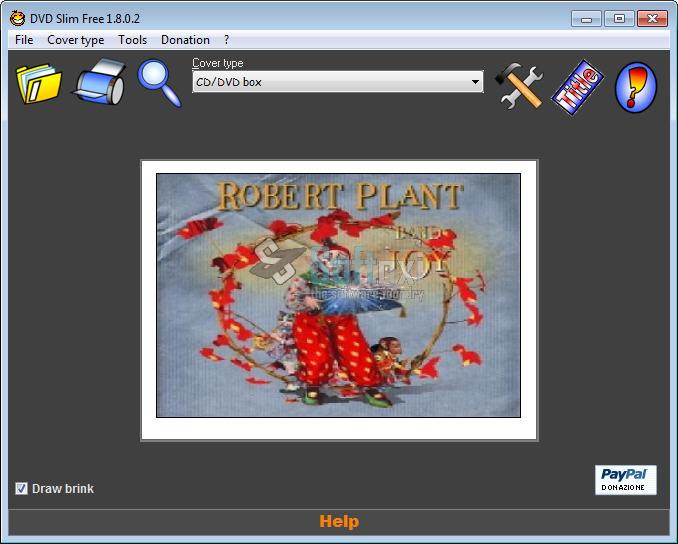Open the Tools menu
Screen dimensions: 678x544
click(x=132, y=40)
